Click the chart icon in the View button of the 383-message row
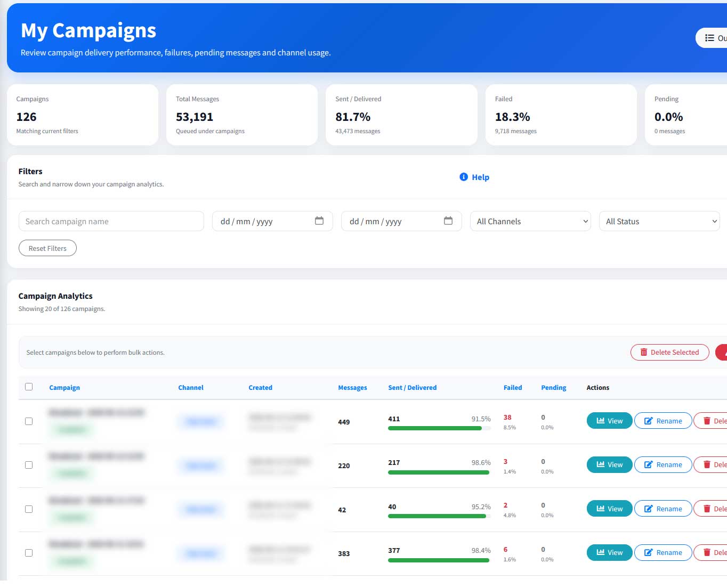Screen dimensions: 727x588 click(x=601, y=552)
